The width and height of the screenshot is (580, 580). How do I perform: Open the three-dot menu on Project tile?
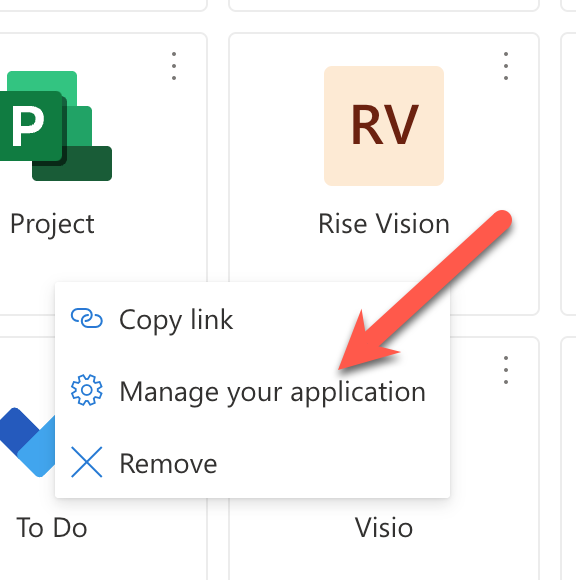[174, 66]
